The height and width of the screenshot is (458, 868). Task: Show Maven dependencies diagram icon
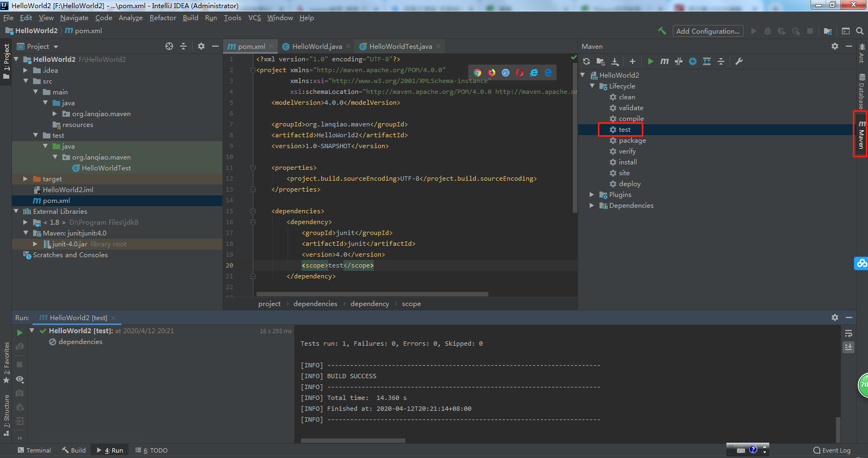(x=707, y=61)
